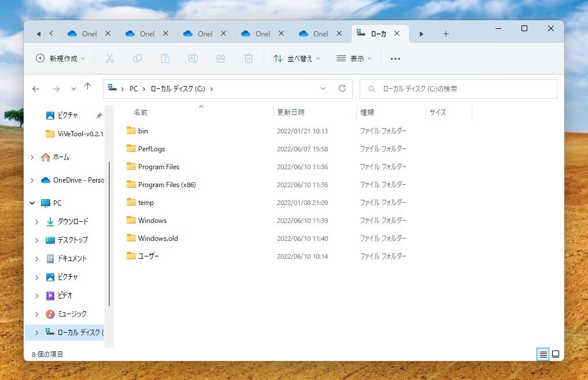Click the drive icon in address bar

112,88
